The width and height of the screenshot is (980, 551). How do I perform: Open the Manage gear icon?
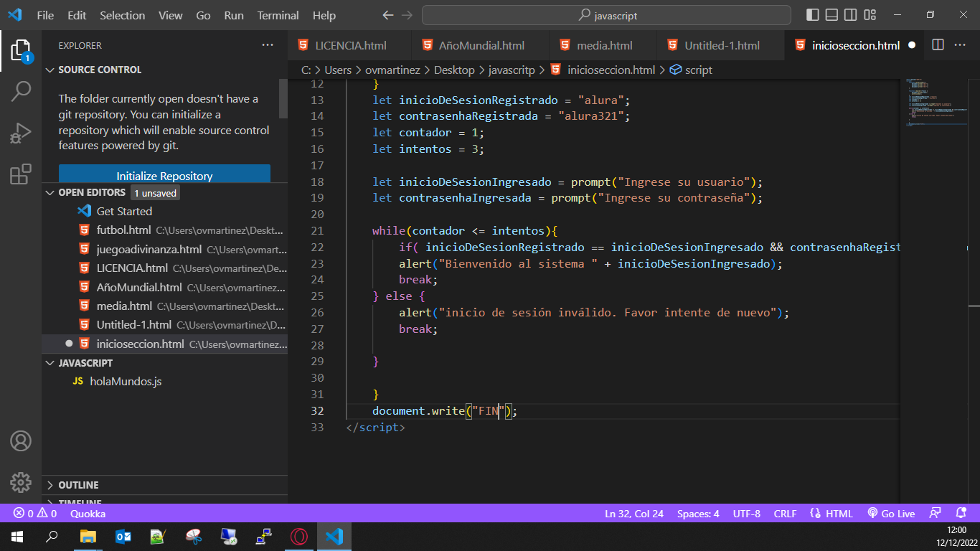pyautogui.click(x=21, y=482)
